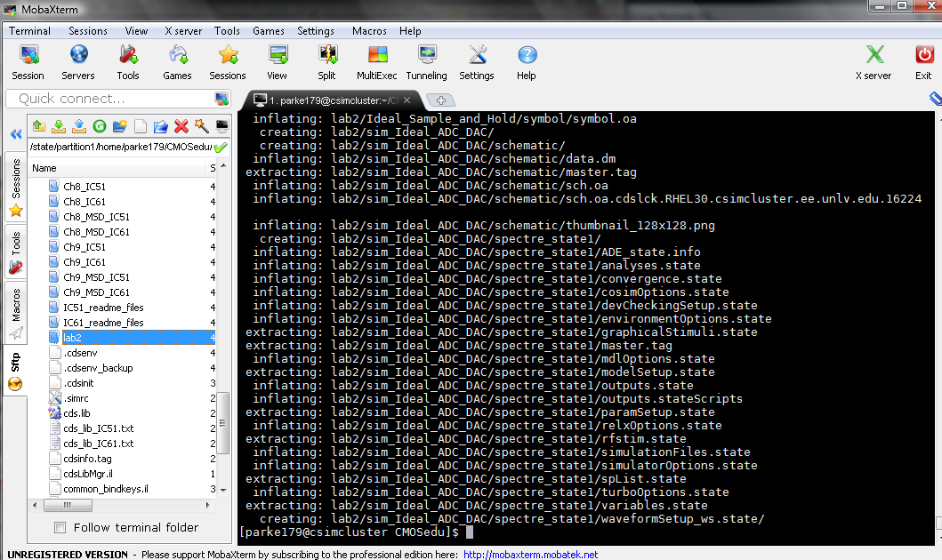Screen dimensions: 942x560
Task: Download selected files with green arrow icon
Action: click(x=59, y=126)
